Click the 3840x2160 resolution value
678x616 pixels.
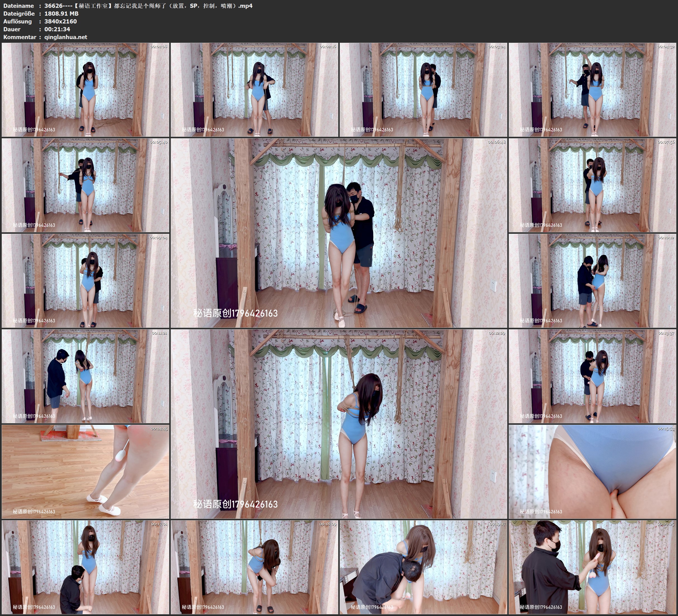[61, 21]
